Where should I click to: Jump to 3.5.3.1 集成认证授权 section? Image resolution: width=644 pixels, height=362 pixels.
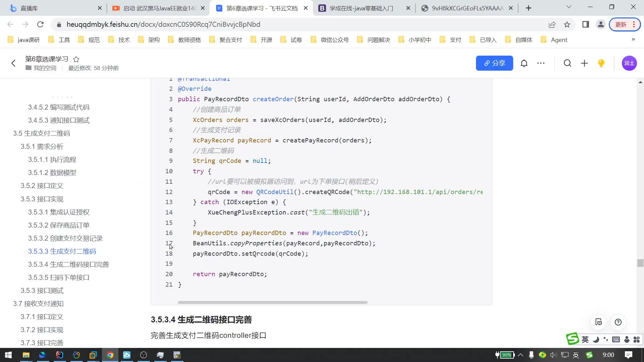(x=59, y=212)
